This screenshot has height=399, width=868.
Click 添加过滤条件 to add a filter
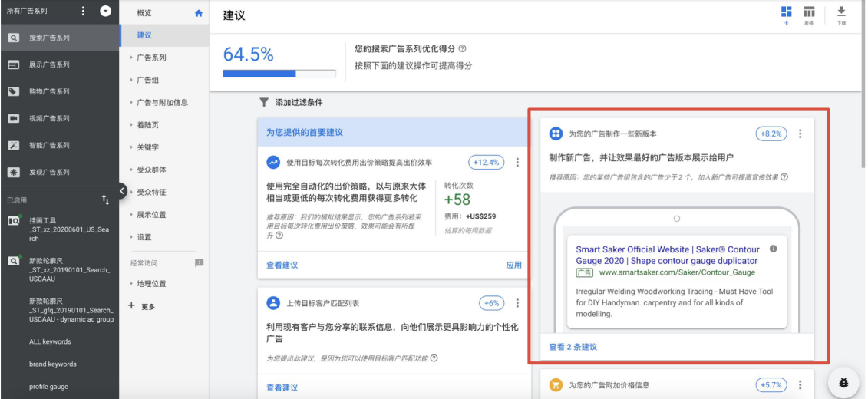click(x=299, y=102)
